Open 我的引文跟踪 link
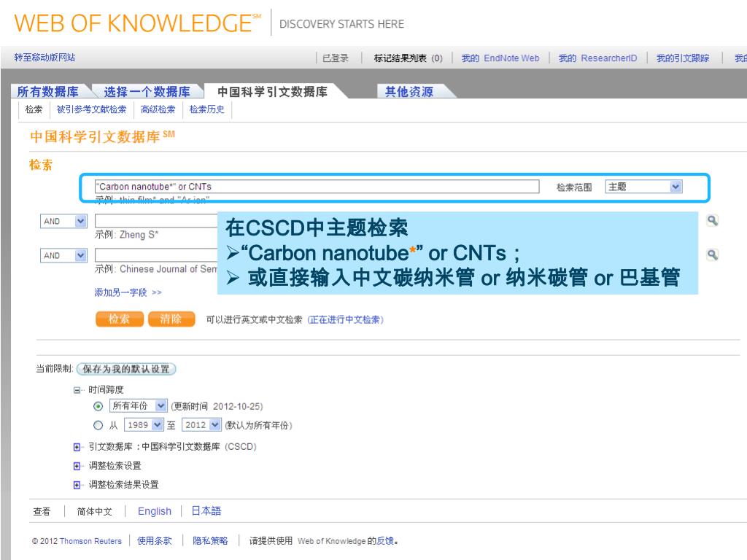 point(683,58)
